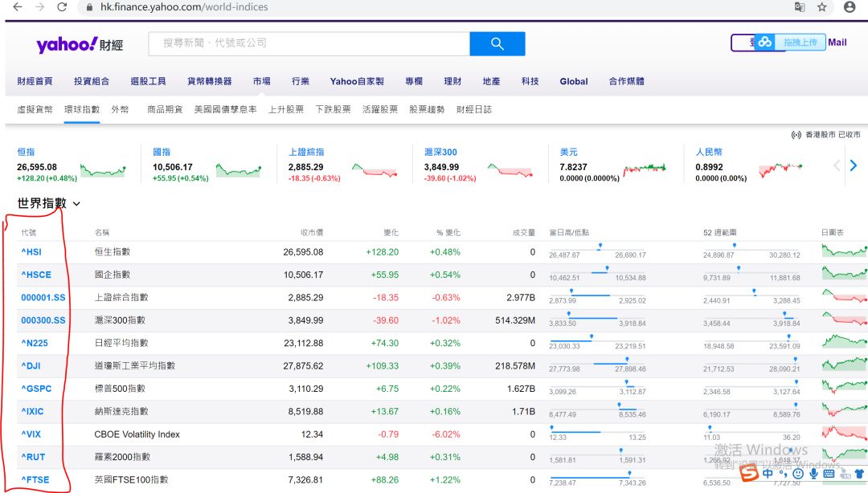
Task: Open the 選股工具 menu item
Action: 148,81
